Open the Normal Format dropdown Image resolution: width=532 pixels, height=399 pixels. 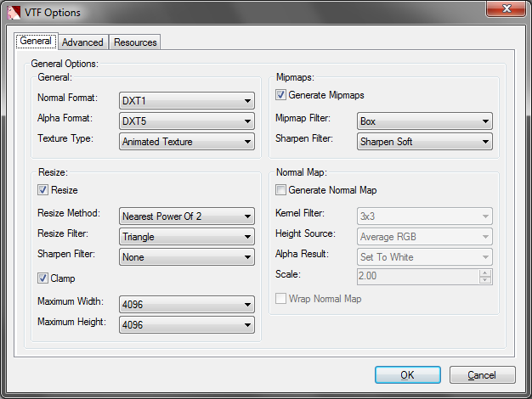(x=187, y=101)
